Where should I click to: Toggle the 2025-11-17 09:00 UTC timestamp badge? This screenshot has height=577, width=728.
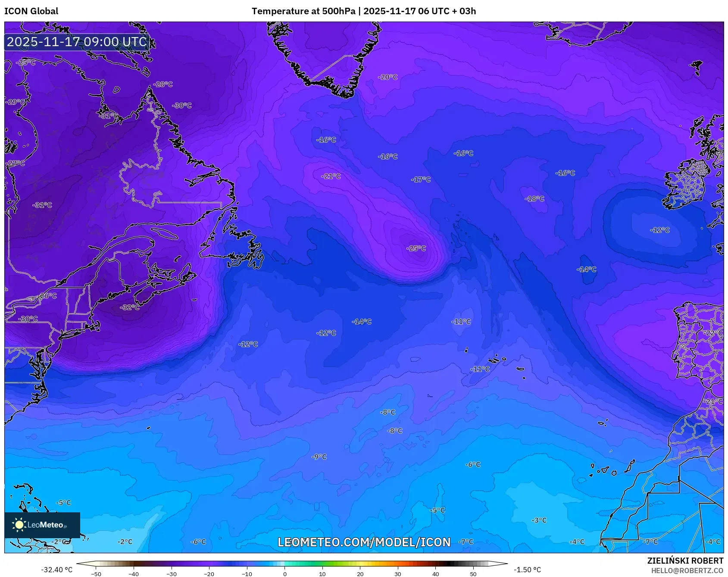[76, 42]
